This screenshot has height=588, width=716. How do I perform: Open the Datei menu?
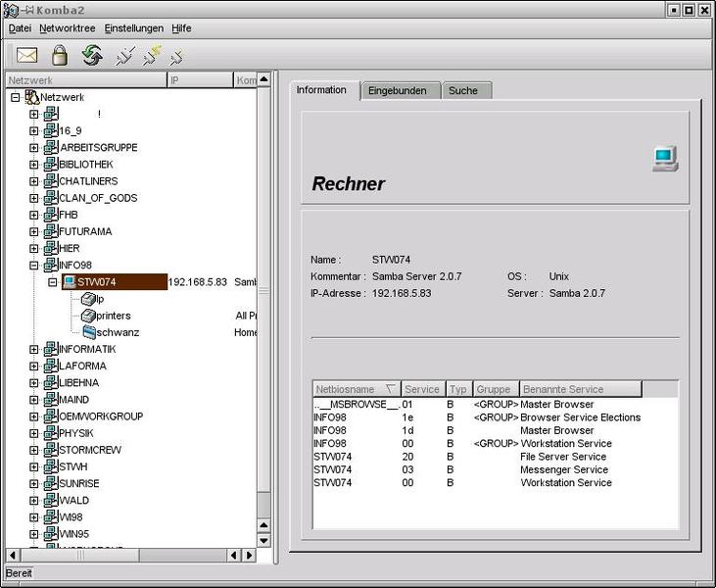[x=20, y=28]
